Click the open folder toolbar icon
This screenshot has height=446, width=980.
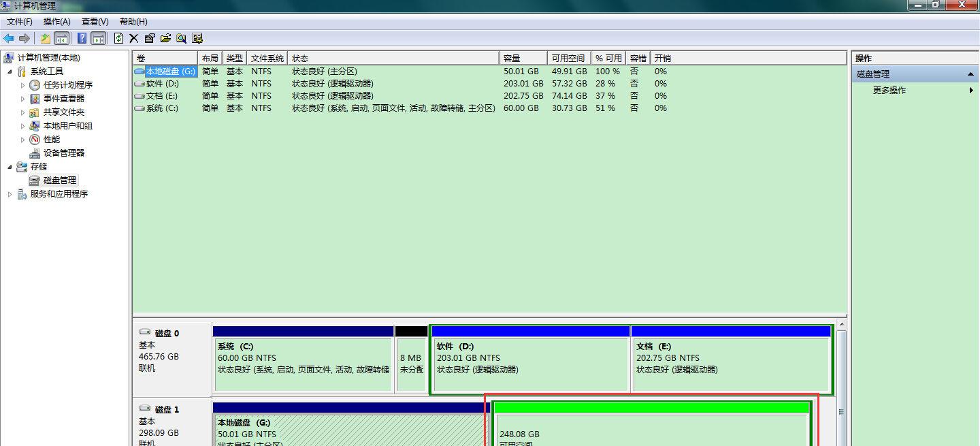(x=165, y=38)
